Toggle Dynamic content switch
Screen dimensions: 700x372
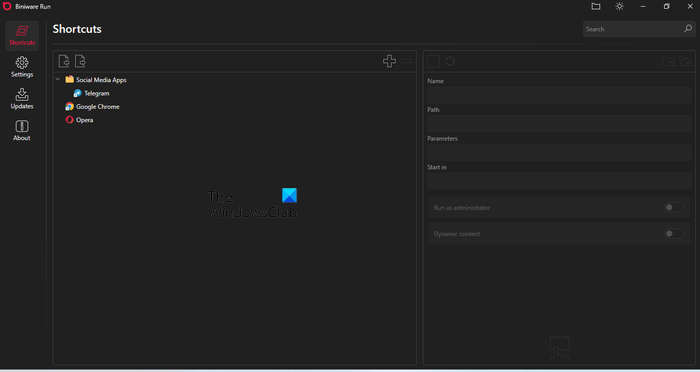674,234
